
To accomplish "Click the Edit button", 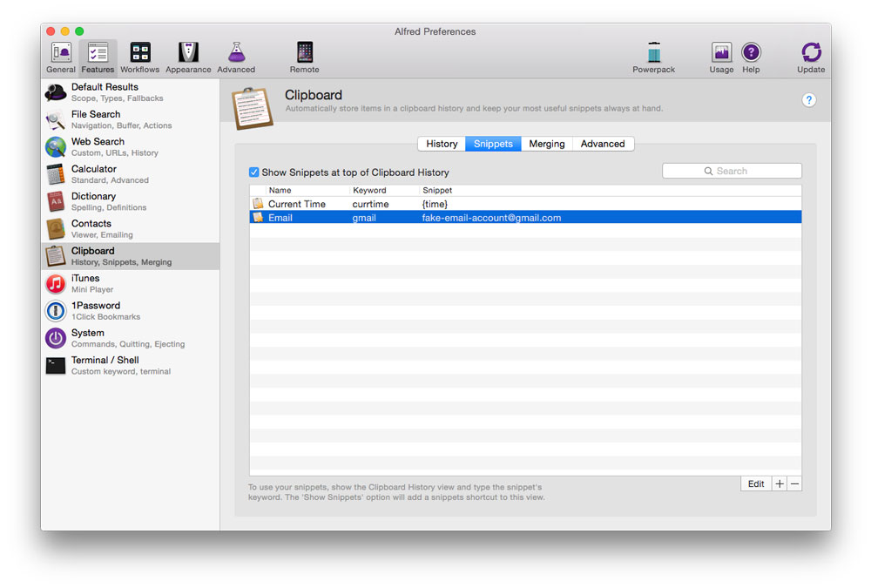I will (755, 483).
